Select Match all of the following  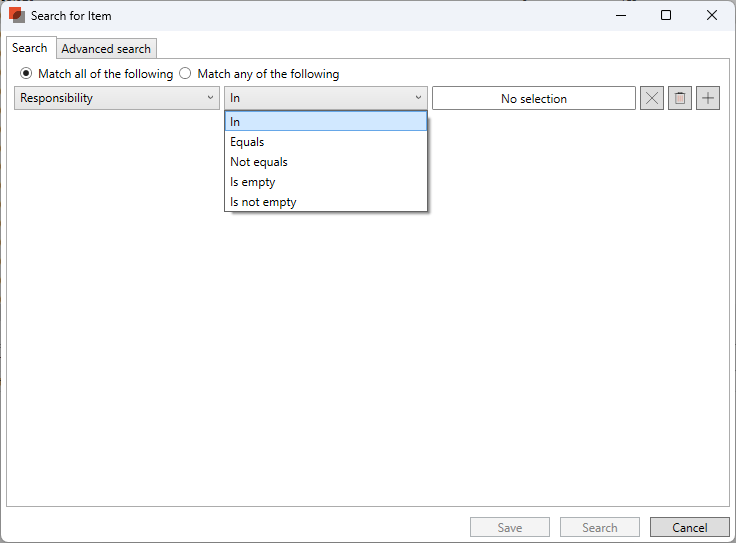tap(26, 74)
